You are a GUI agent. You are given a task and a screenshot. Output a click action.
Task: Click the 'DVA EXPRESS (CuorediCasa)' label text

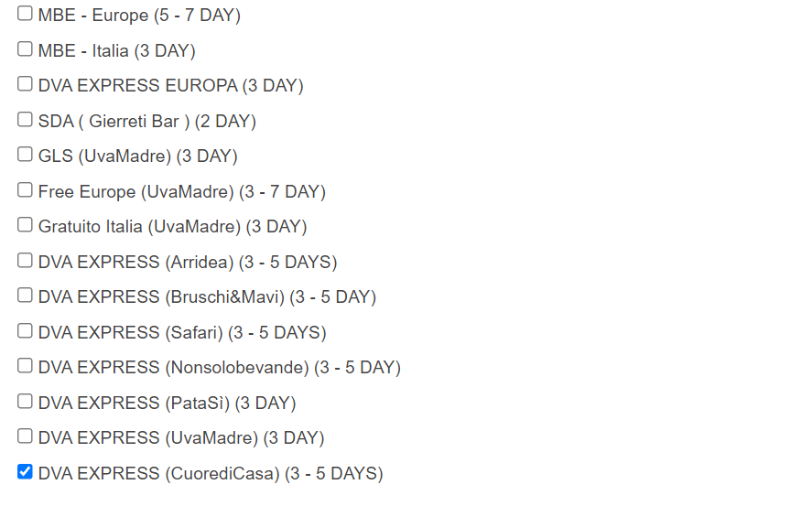coord(158,474)
